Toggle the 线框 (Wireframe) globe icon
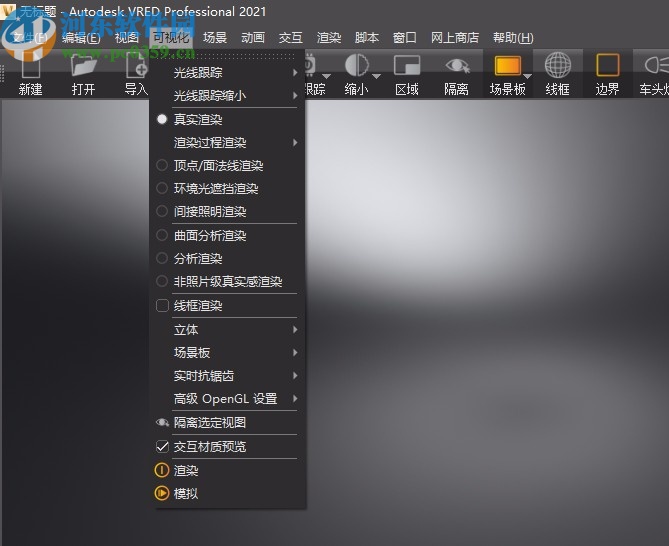Image resolution: width=669 pixels, height=546 pixels. coord(558,65)
